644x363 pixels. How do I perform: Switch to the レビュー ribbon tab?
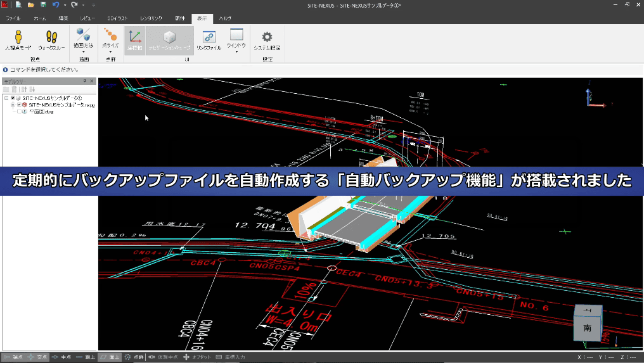pyautogui.click(x=87, y=18)
